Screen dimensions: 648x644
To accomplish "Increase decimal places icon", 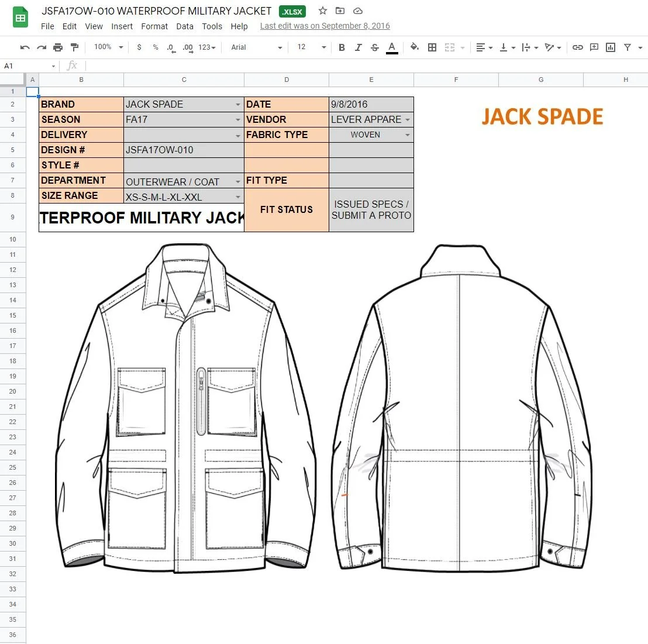I will click(188, 48).
